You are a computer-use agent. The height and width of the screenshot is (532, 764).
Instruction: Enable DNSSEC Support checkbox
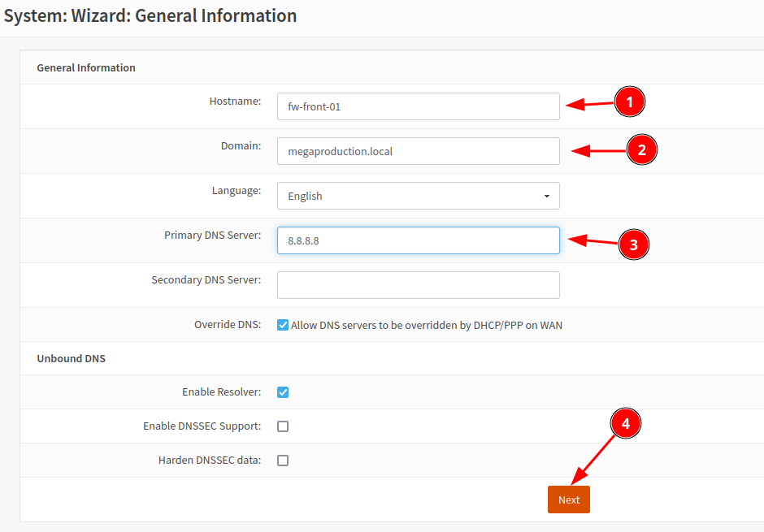[283, 426]
